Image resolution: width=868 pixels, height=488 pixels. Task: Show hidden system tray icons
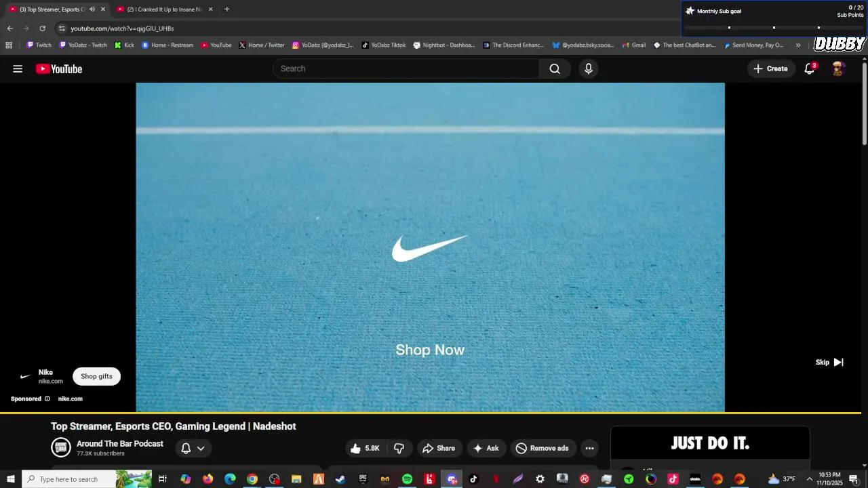pos(809,479)
